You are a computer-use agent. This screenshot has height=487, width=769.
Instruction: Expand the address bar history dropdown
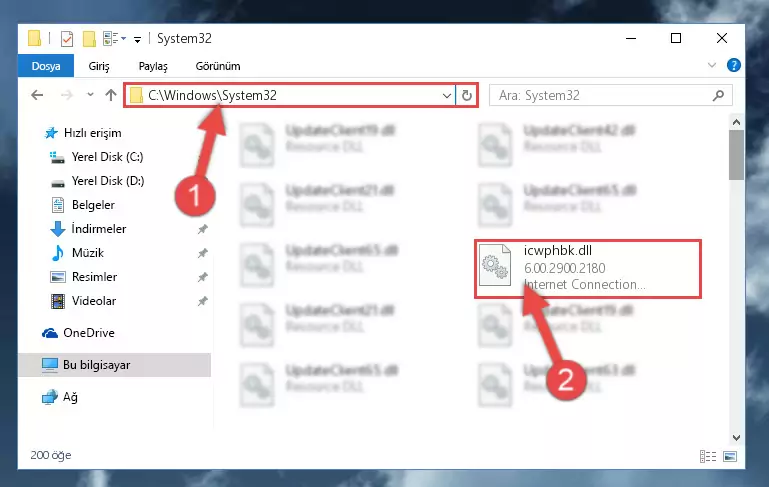click(x=446, y=95)
